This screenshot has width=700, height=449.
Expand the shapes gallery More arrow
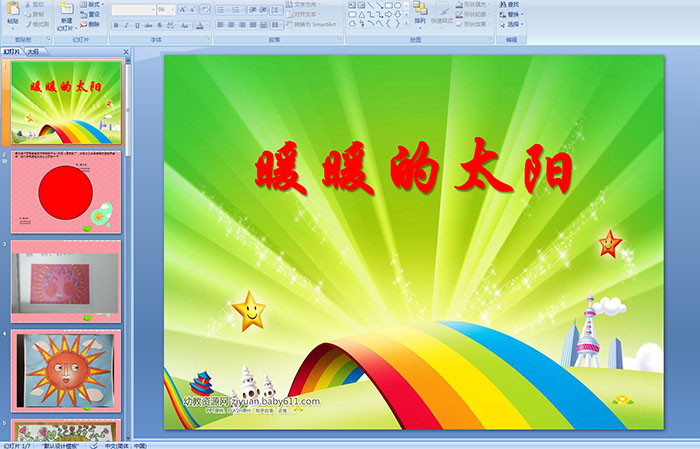[x=406, y=24]
